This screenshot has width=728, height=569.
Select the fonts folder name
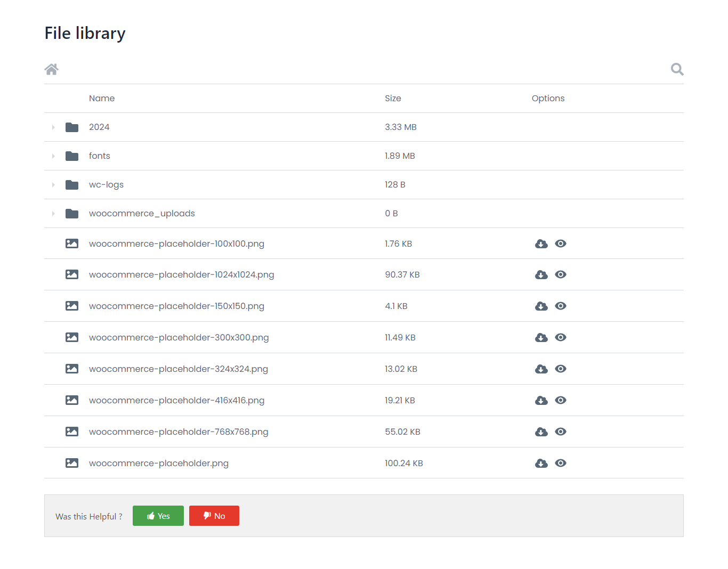[x=99, y=156]
